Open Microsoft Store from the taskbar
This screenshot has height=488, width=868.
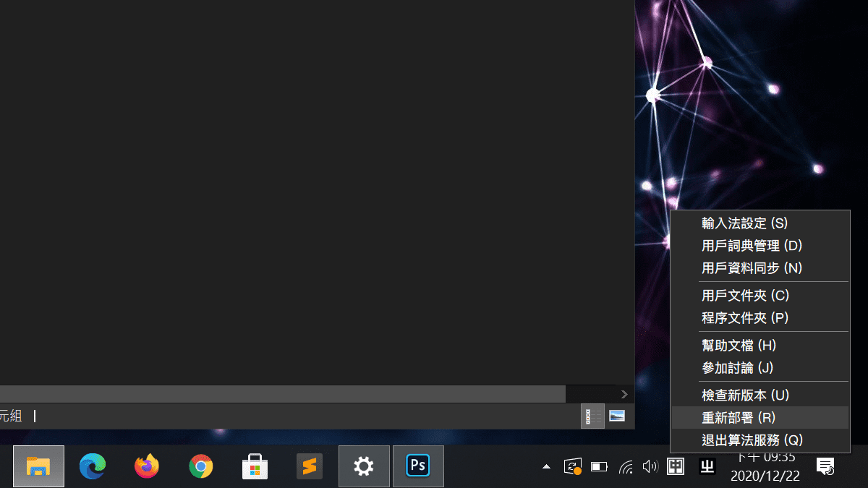255,466
